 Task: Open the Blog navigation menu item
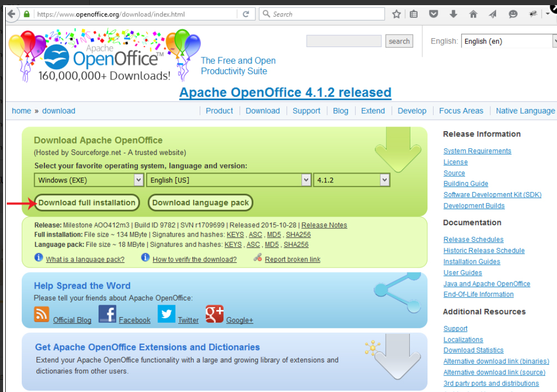(340, 111)
